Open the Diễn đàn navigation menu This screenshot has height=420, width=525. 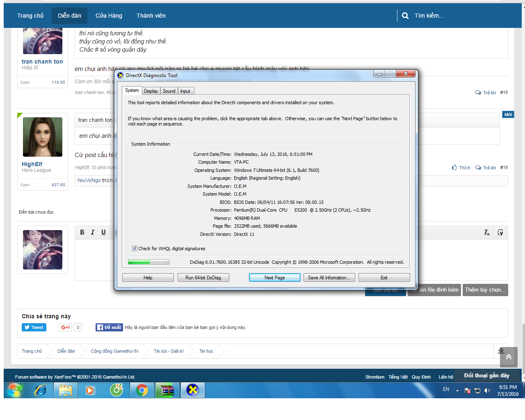pos(69,16)
